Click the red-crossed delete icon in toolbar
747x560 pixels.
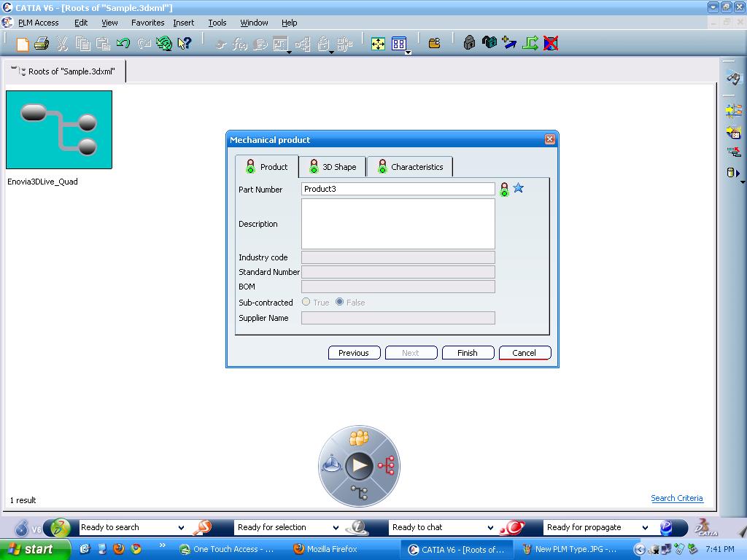tap(551, 43)
